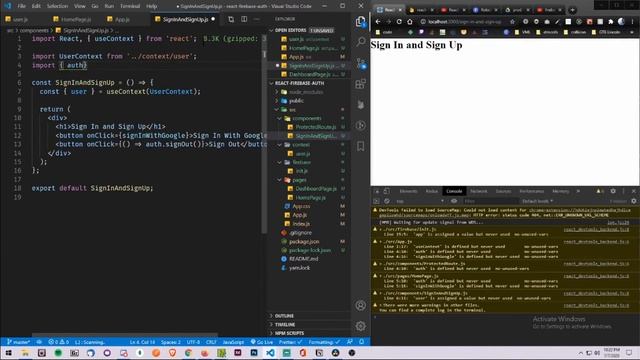Open the Help menu in VS Code
Image resolution: width=640 pixels, height=360 pixels.
(x=151, y=6)
